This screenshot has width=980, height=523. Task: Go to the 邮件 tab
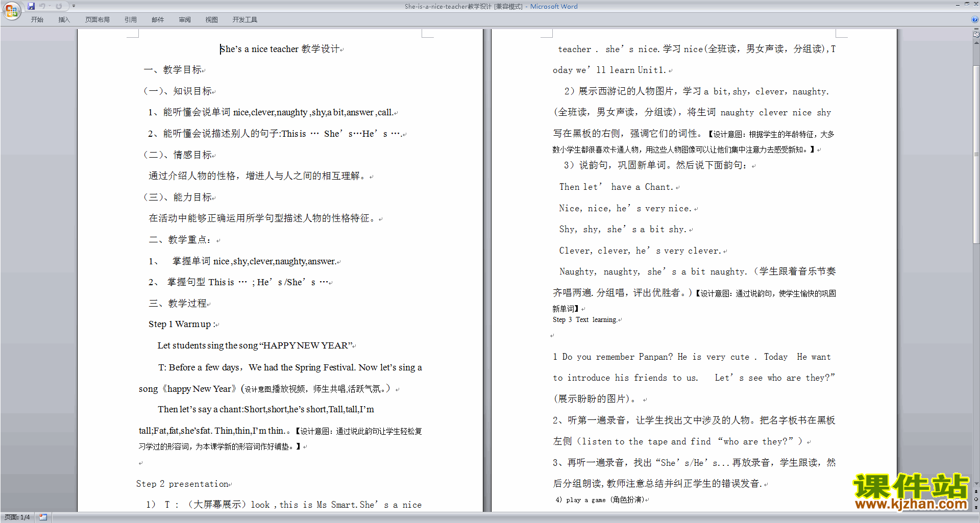click(x=158, y=19)
